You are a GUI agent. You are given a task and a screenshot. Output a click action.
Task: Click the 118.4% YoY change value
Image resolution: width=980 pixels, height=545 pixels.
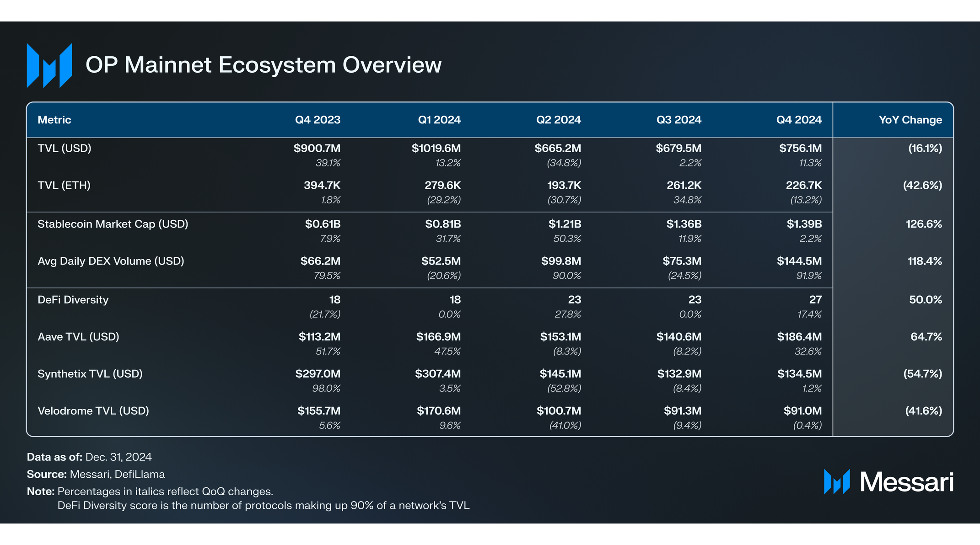925,261
